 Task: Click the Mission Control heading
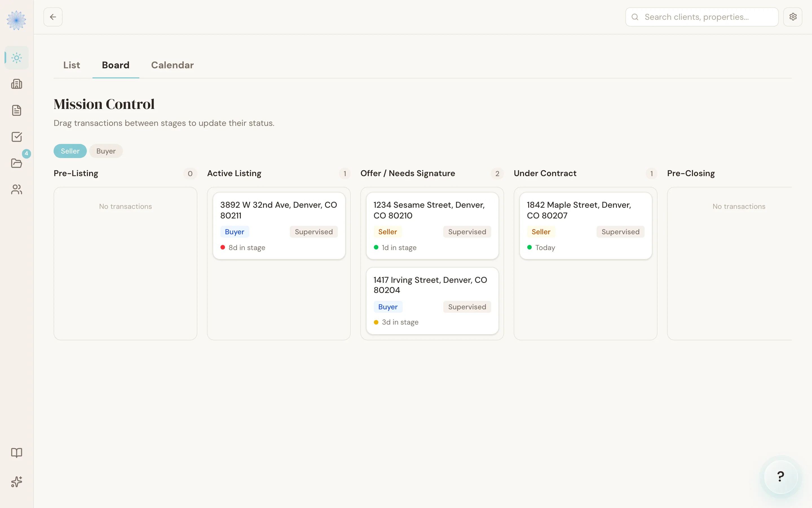[x=104, y=104]
